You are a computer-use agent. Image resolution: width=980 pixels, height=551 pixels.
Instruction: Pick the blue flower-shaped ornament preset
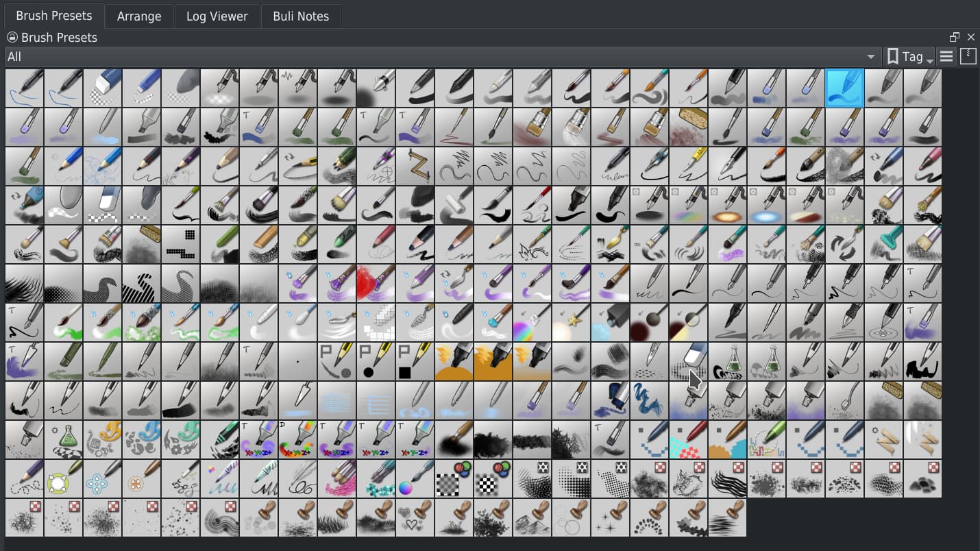(103, 478)
